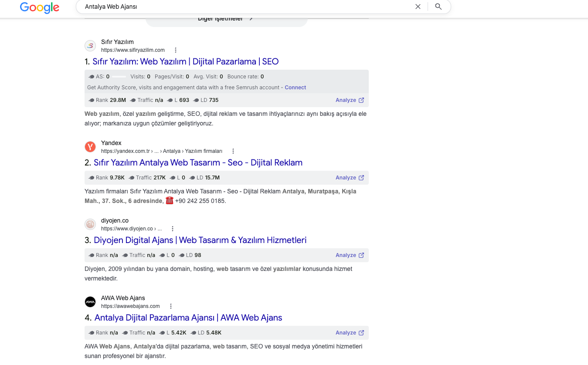Image resolution: width=588 pixels, height=365 pixels.
Task: Click the https://www.sifiryazilim.com URL text
Action: (133, 50)
